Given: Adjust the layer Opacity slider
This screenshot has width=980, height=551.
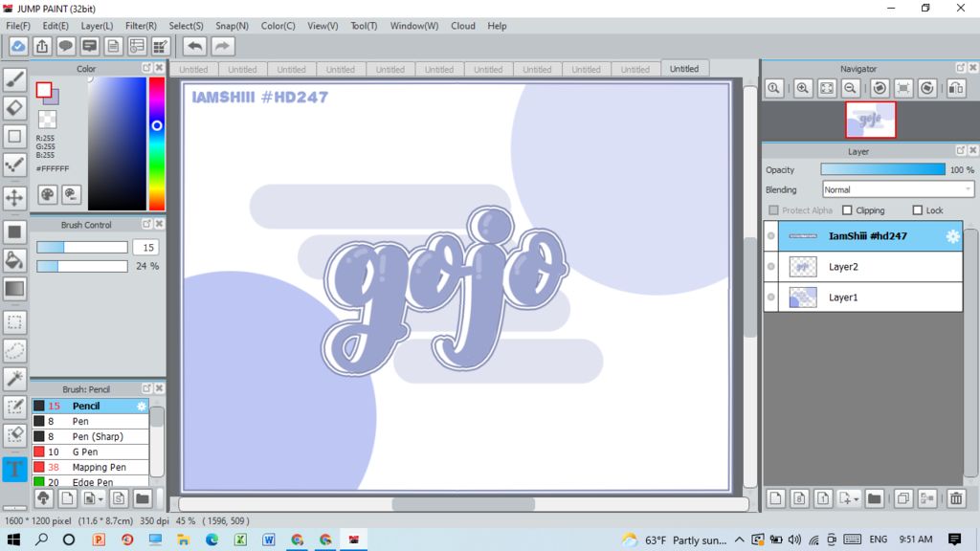Looking at the screenshot, I should tap(882, 169).
